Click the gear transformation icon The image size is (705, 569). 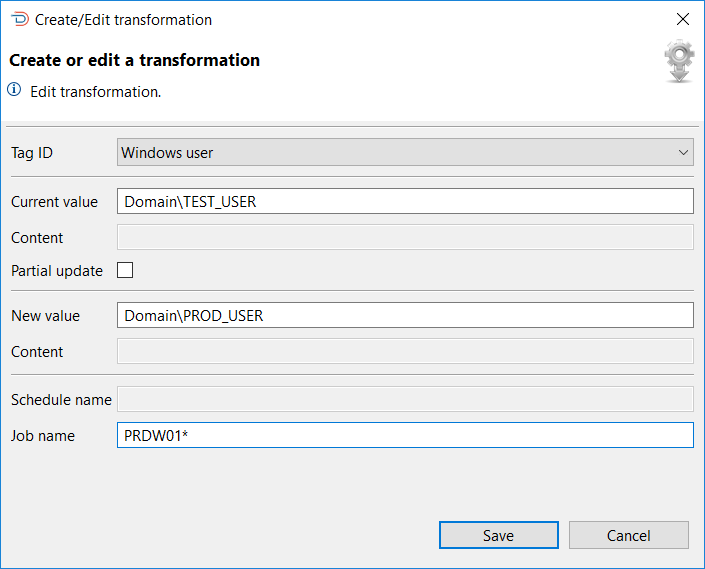(679, 61)
